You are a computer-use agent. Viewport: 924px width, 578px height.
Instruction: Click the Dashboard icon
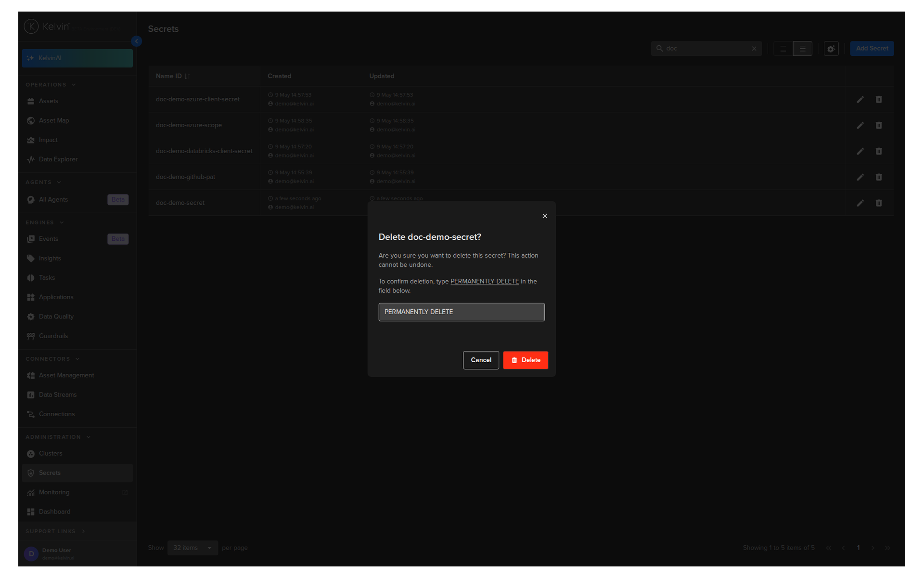pos(31,512)
